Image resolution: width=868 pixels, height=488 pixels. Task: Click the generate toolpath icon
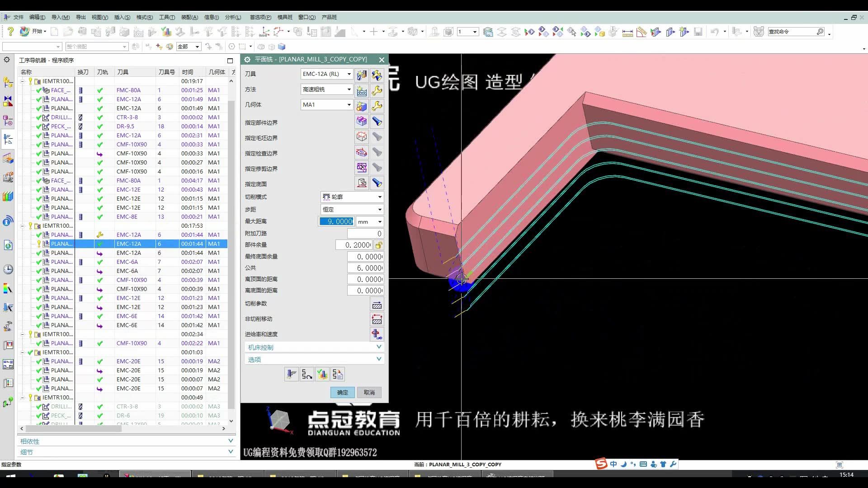pos(292,374)
